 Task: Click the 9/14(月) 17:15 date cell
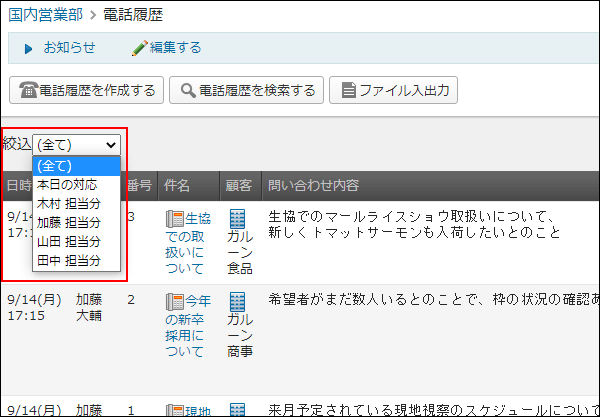[x=34, y=308]
